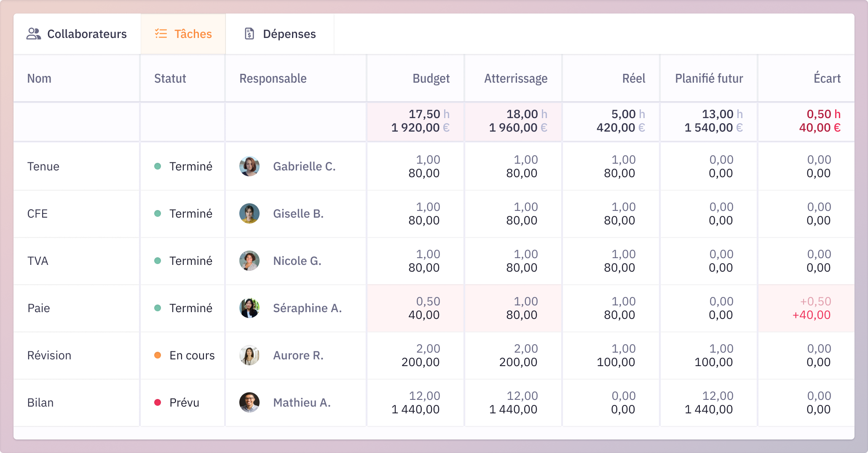Image resolution: width=868 pixels, height=453 pixels.
Task: Click Séraphine A.'s avatar
Action: point(249,308)
